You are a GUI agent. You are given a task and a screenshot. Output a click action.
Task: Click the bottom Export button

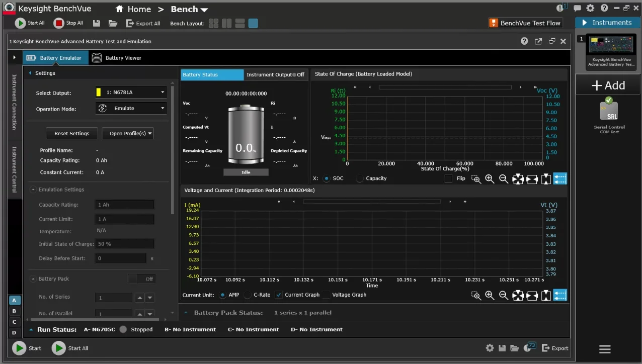coord(555,348)
